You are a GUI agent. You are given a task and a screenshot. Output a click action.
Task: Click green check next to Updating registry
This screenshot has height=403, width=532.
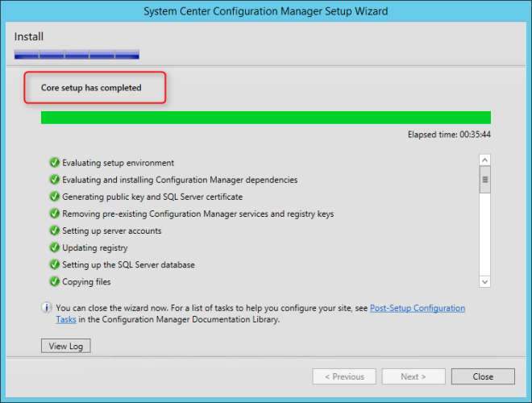[54, 247]
